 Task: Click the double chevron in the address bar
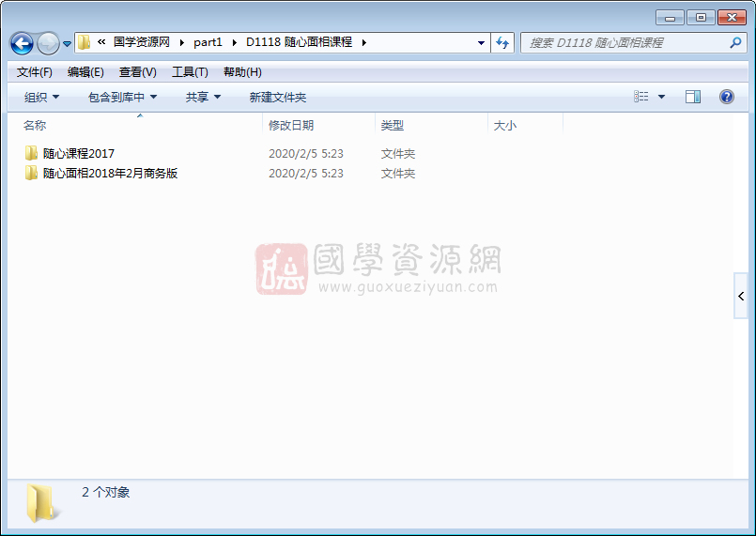pyautogui.click(x=101, y=42)
